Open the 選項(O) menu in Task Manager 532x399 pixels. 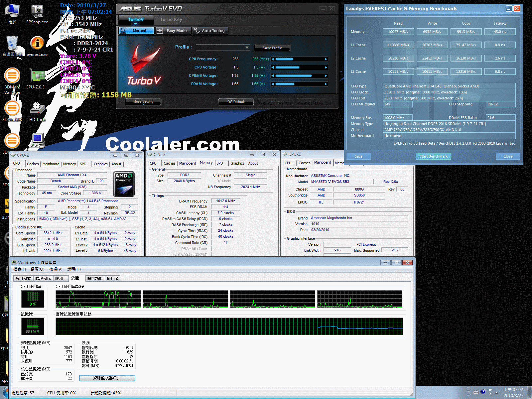click(x=38, y=269)
